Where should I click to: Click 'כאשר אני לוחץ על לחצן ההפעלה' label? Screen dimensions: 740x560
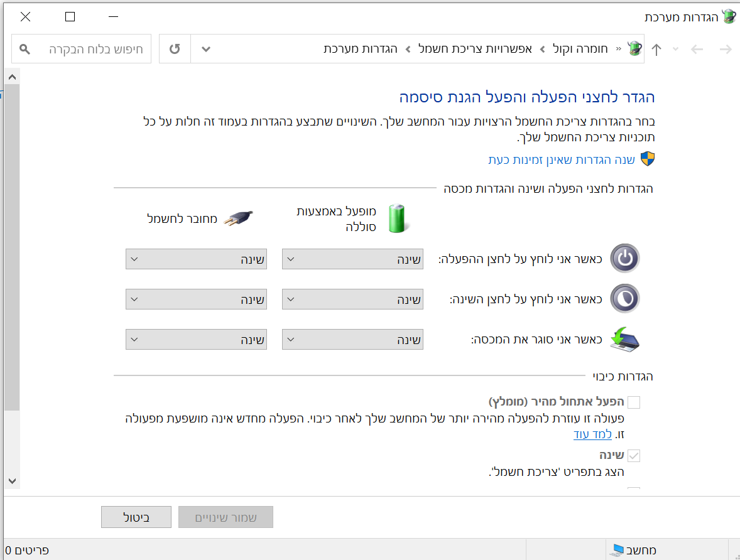pyautogui.click(x=521, y=259)
